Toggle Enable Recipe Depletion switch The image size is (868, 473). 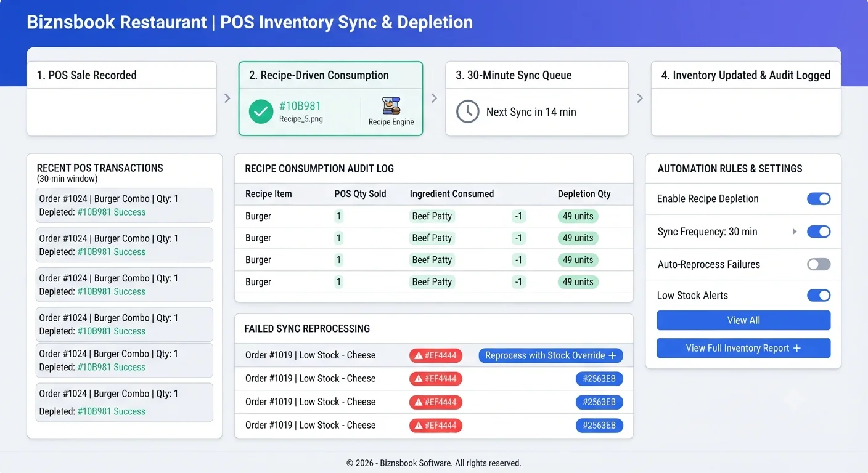[819, 199]
